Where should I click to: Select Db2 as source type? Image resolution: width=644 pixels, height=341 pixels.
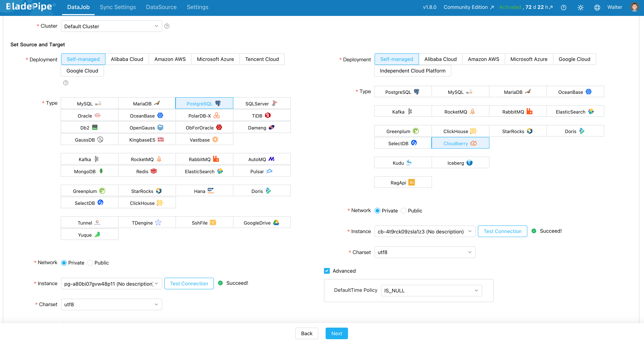coord(90,127)
